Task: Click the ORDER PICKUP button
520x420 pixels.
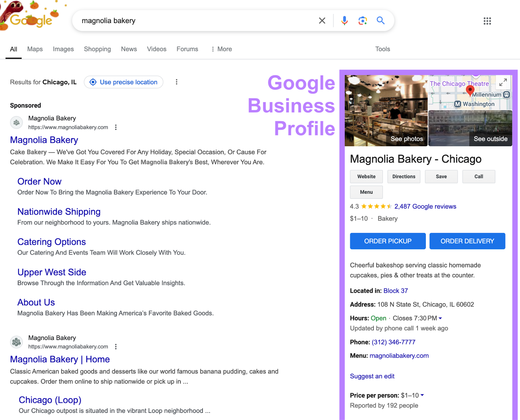Action: 387,241
